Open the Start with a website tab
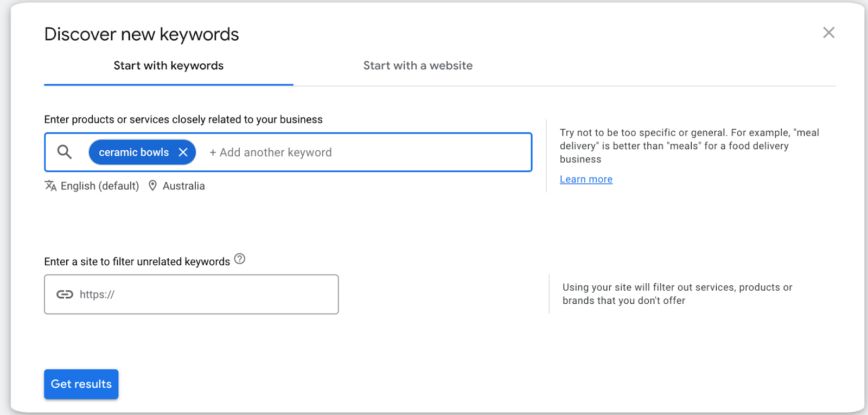 [x=418, y=66]
